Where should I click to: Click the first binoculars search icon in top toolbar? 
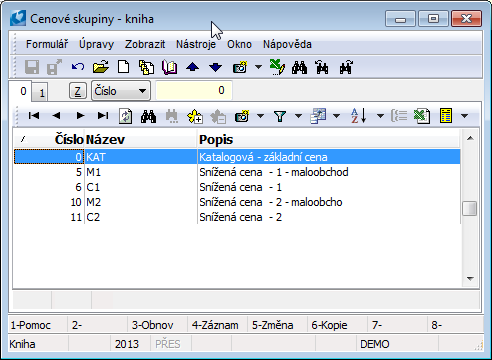point(299,67)
